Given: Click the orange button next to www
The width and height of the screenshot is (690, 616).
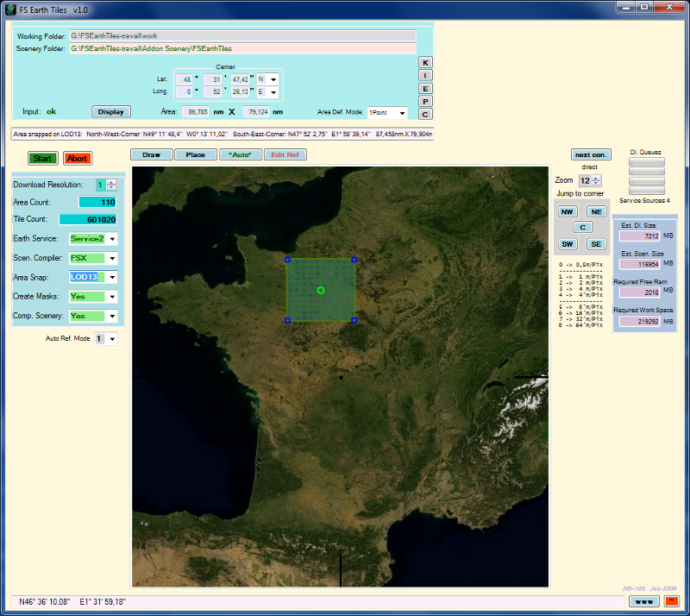Looking at the screenshot, I should 672,601.
